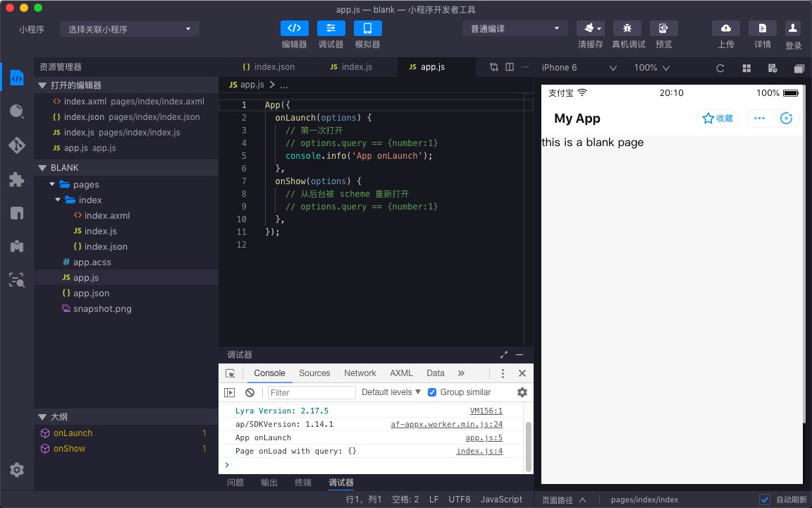Screen dimensions: 812x508
Task: Open the file explorer sidebar icon
Action: pos(17,79)
